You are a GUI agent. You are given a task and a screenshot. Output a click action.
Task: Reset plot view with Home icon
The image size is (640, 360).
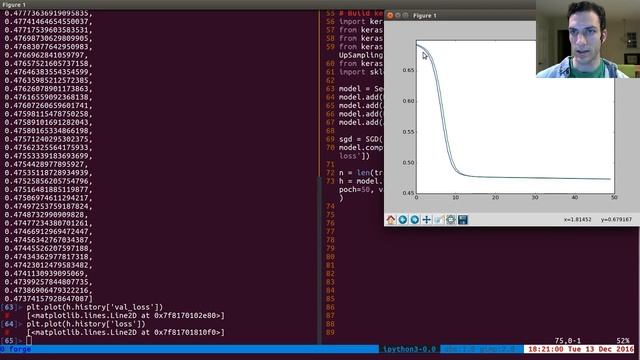coord(391,220)
